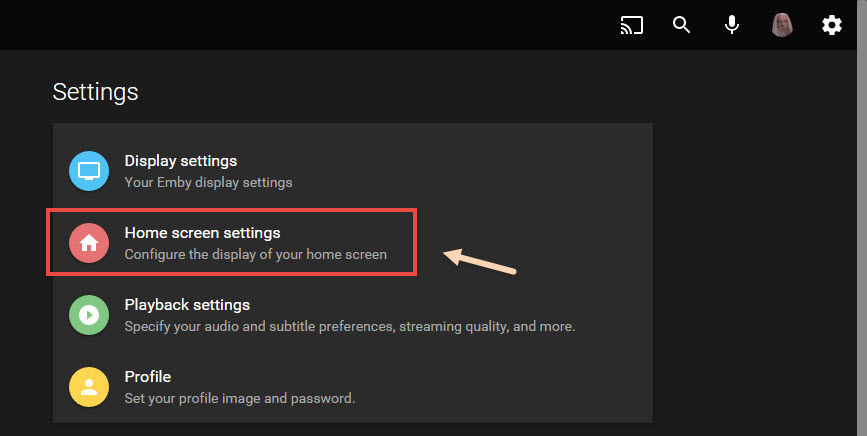
Task: Open search with the magnifier icon
Action: pyautogui.click(x=682, y=25)
